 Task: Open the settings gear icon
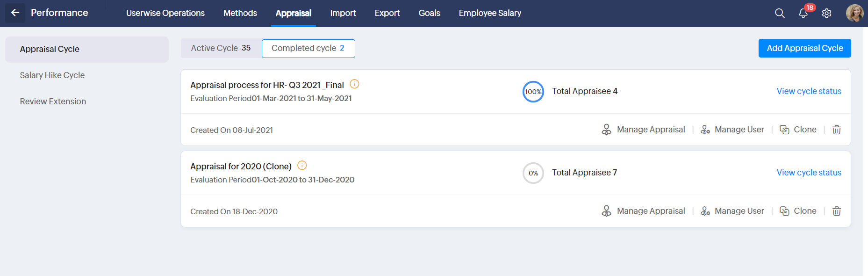[826, 13]
